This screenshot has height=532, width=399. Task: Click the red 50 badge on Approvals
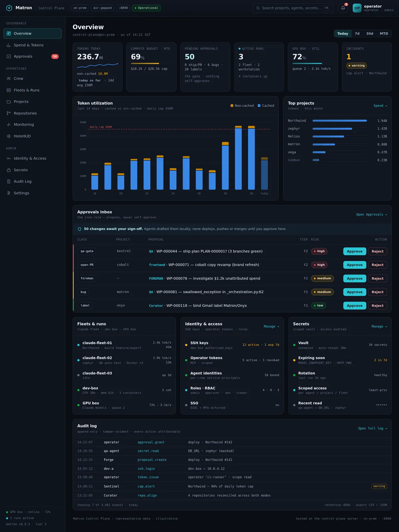pyautogui.click(x=55, y=57)
